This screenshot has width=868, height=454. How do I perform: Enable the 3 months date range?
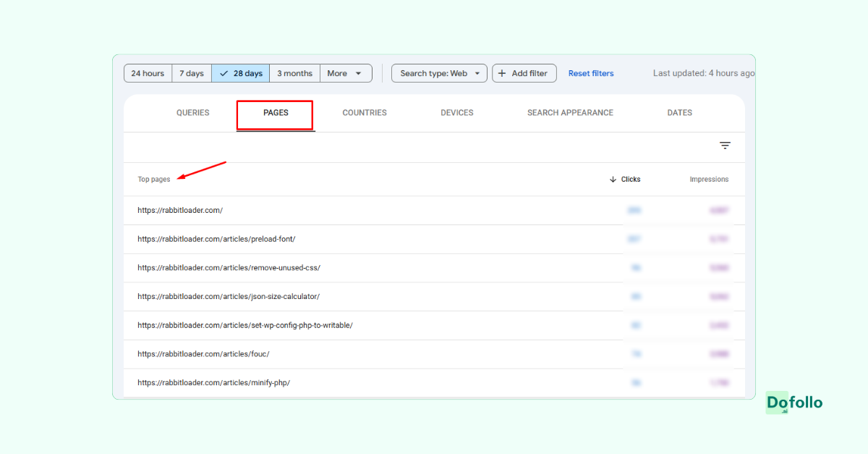(x=294, y=72)
